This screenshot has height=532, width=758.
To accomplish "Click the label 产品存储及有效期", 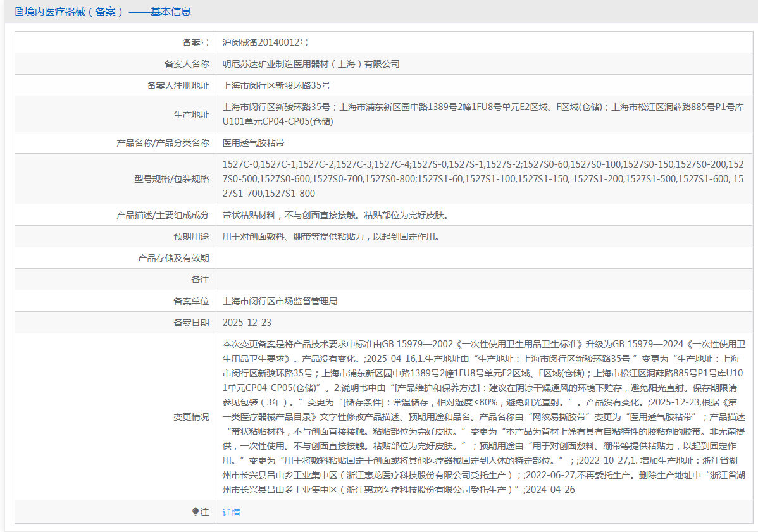I will click(x=173, y=258).
